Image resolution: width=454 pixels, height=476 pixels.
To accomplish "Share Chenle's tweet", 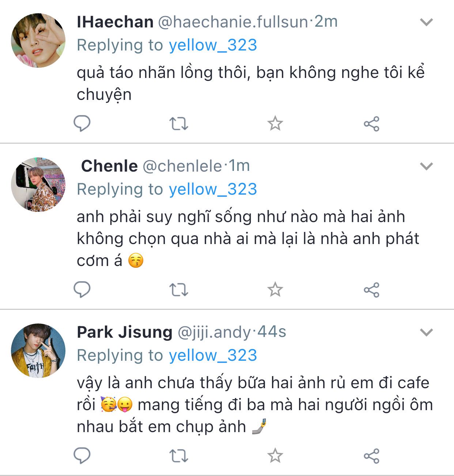I will pos(371,290).
